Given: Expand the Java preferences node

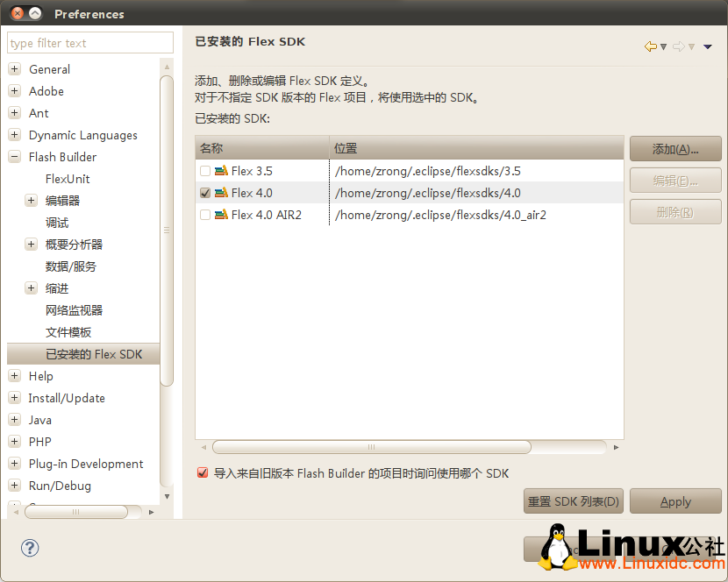Looking at the screenshot, I should coord(14,420).
